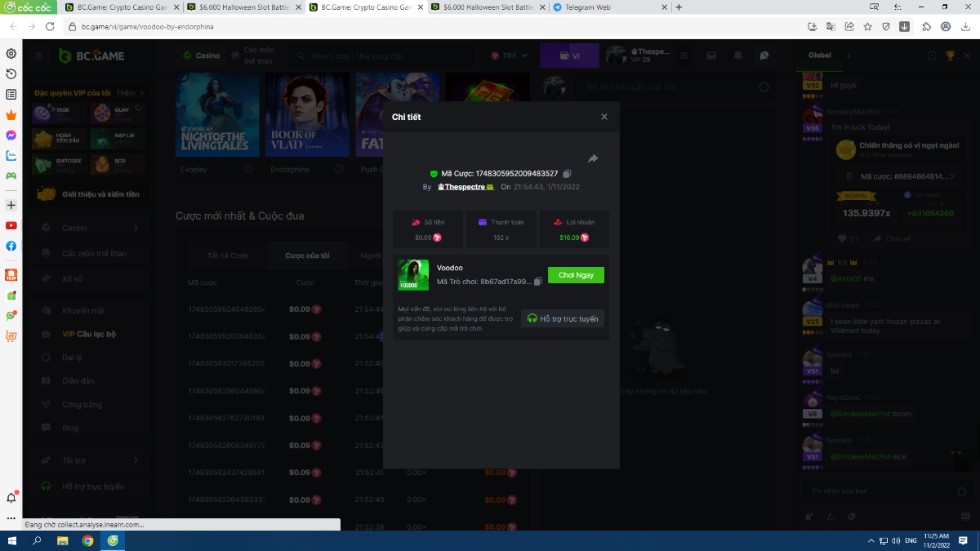This screenshot has height=551, width=980.
Task: Close the Chi tiết dialog
Action: tap(604, 117)
